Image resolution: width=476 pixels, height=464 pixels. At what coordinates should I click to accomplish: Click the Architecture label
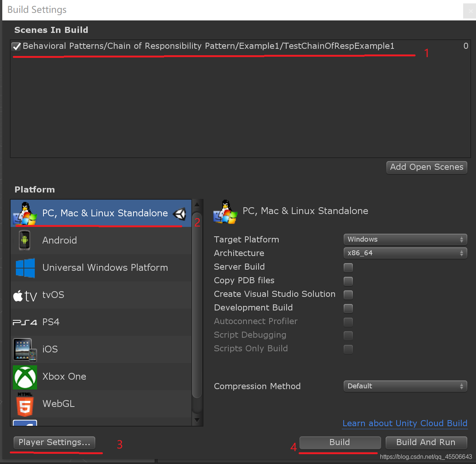[239, 253]
